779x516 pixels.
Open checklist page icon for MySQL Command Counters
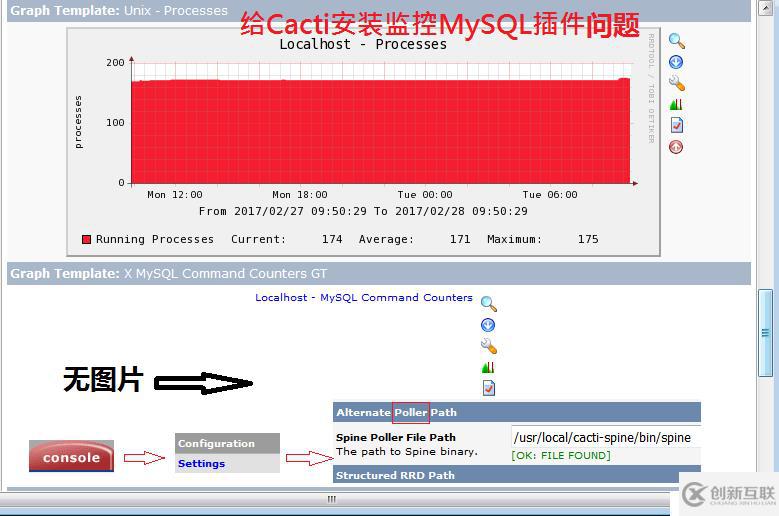point(489,388)
